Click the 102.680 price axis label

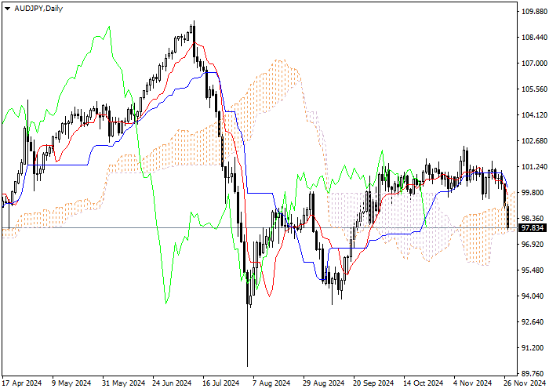[x=534, y=141]
